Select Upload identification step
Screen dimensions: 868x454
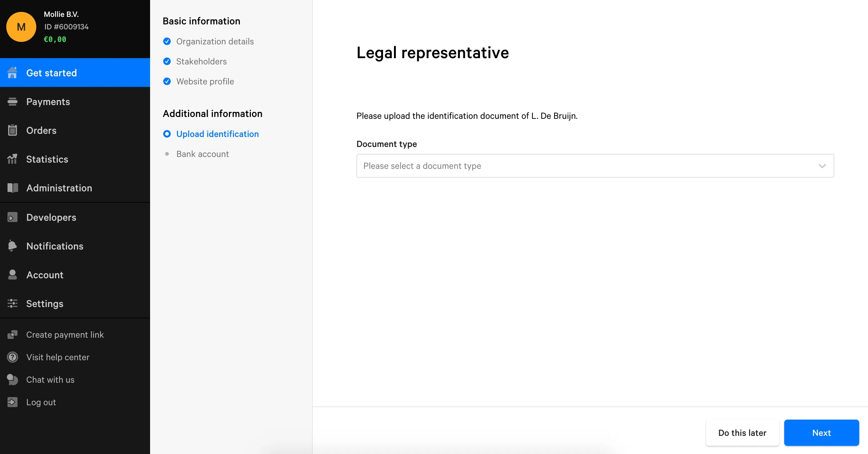217,134
